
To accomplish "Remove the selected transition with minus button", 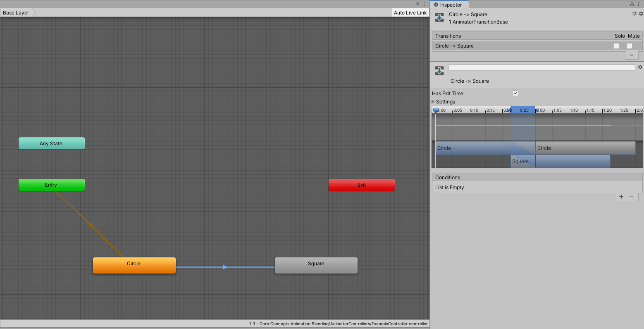I will click(632, 55).
